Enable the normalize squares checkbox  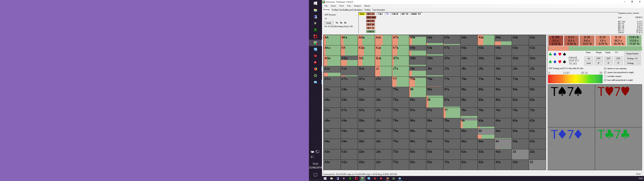(605, 76)
